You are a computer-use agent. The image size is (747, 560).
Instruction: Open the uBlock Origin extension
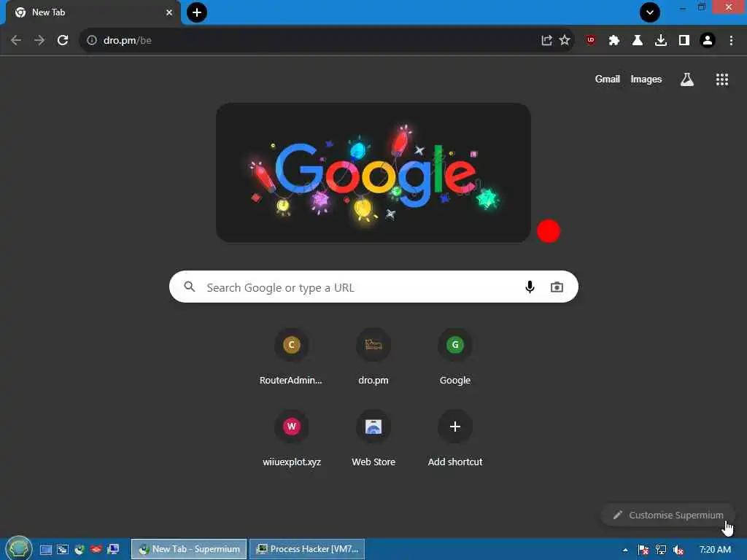(591, 41)
